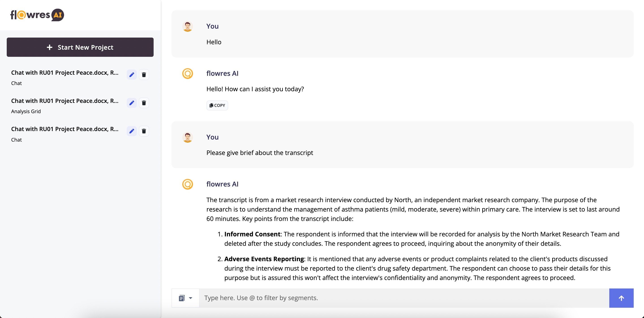
Task: Delete the first chat project
Action: tap(144, 75)
